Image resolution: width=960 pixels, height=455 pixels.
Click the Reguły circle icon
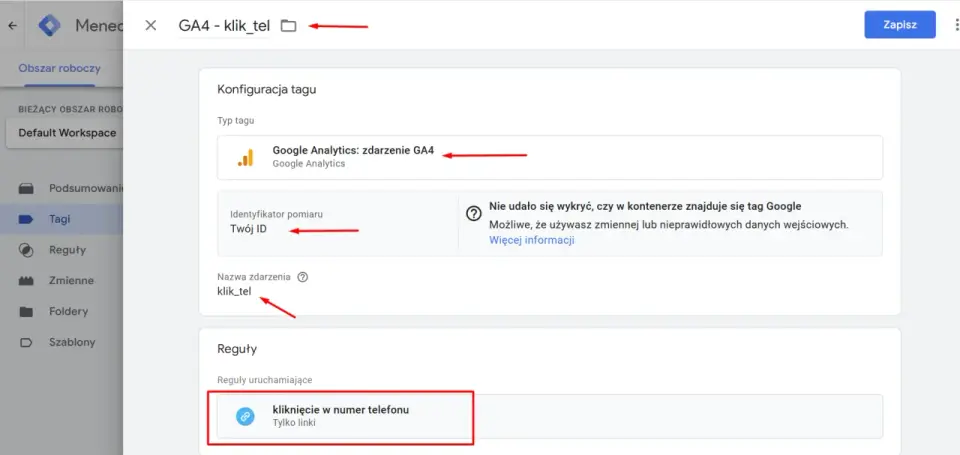pos(26,250)
